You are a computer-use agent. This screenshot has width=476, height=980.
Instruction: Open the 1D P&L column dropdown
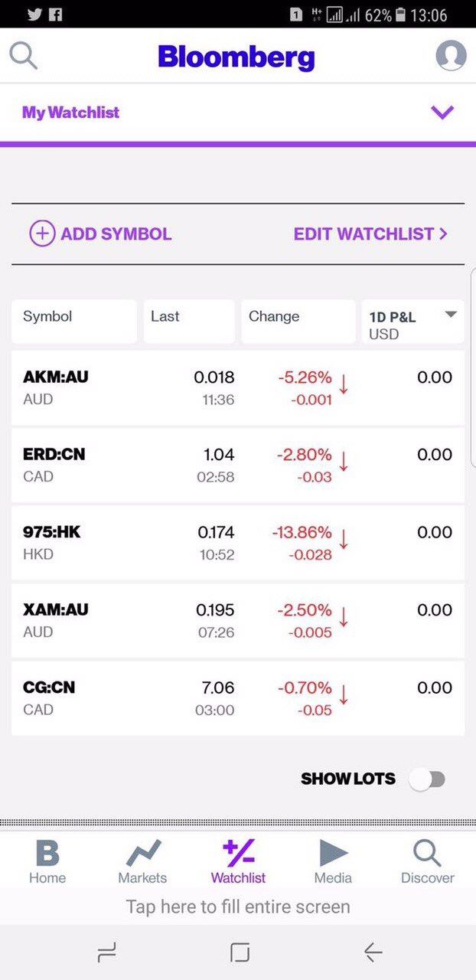[x=451, y=315]
